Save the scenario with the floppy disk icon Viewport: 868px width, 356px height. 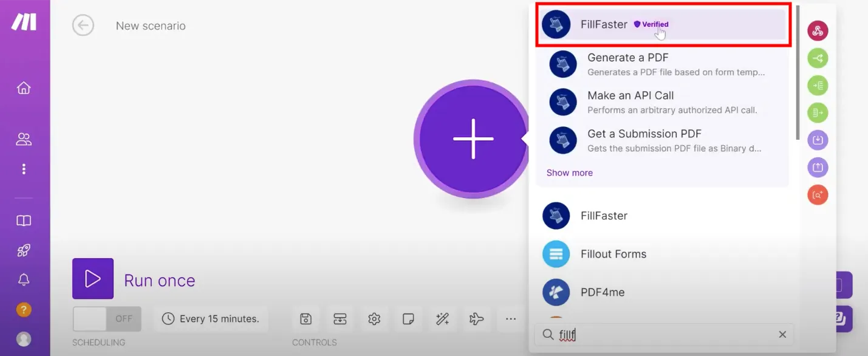click(306, 319)
